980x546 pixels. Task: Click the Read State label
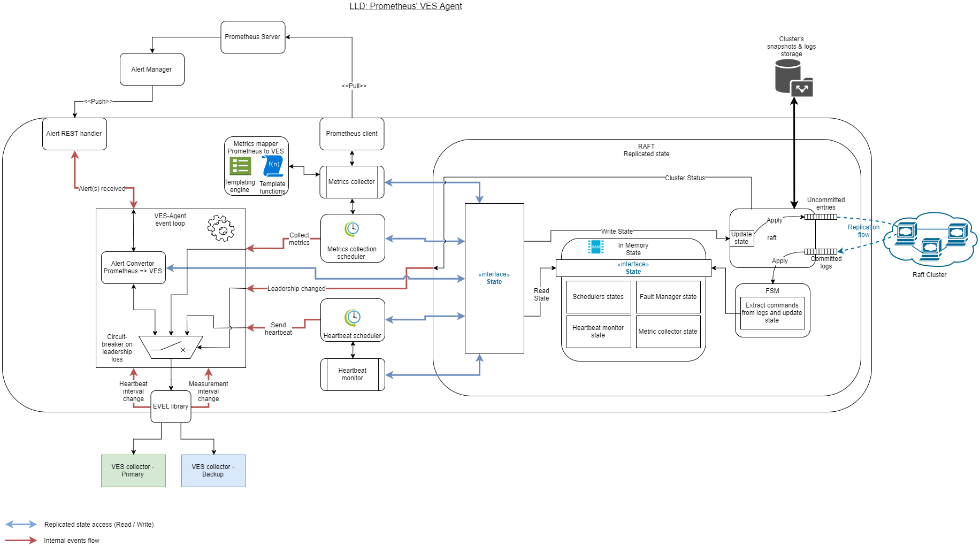tap(542, 295)
